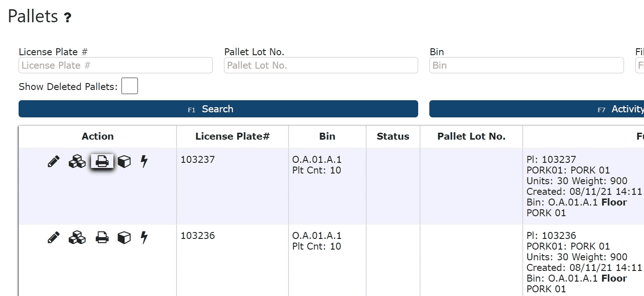Click the stacked boxes icon for pallet 103237
This screenshot has height=296, width=644.
coord(77,161)
